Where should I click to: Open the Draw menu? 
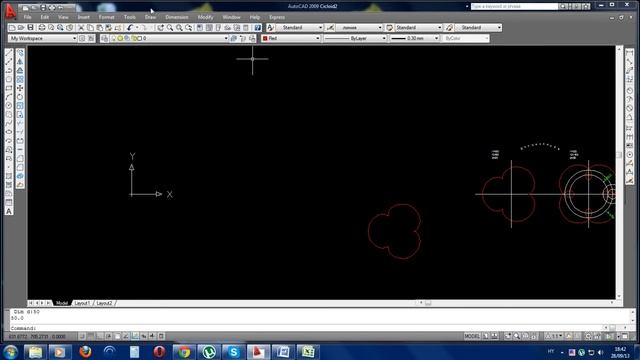150,17
